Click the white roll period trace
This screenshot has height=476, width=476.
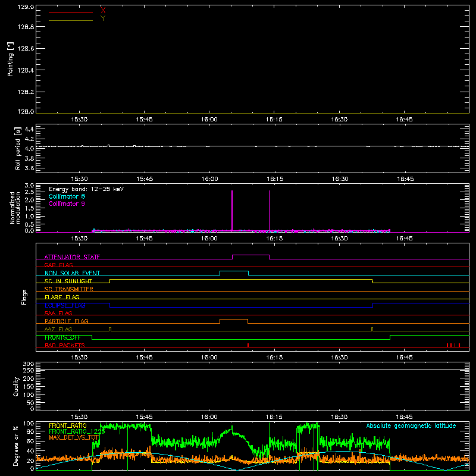(x=252, y=146)
